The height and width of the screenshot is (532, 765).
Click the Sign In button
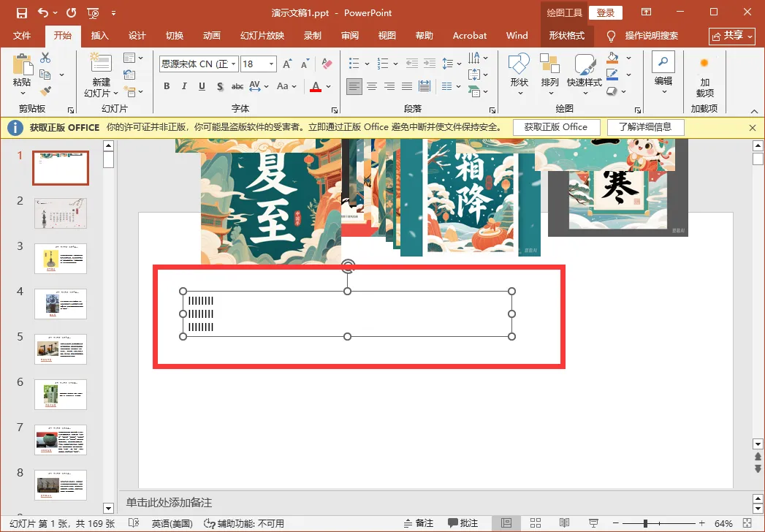[x=606, y=12]
